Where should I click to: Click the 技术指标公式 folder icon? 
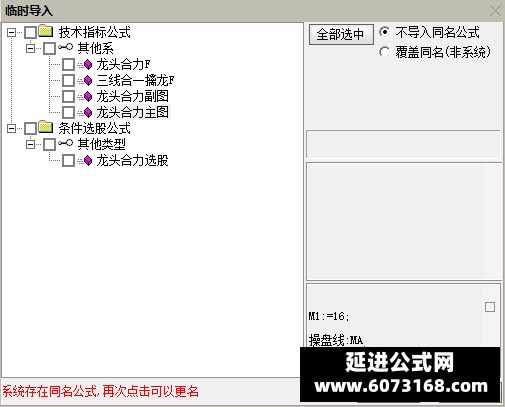pos(46,31)
